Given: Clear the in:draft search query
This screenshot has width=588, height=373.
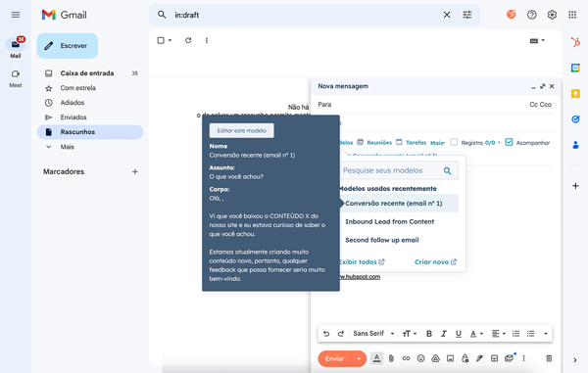Looking at the screenshot, I should coord(447,15).
